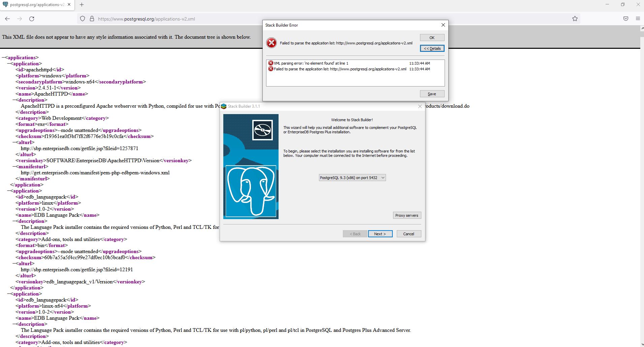
Task: Click the padlock site security icon
Action: click(x=92, y=19)
